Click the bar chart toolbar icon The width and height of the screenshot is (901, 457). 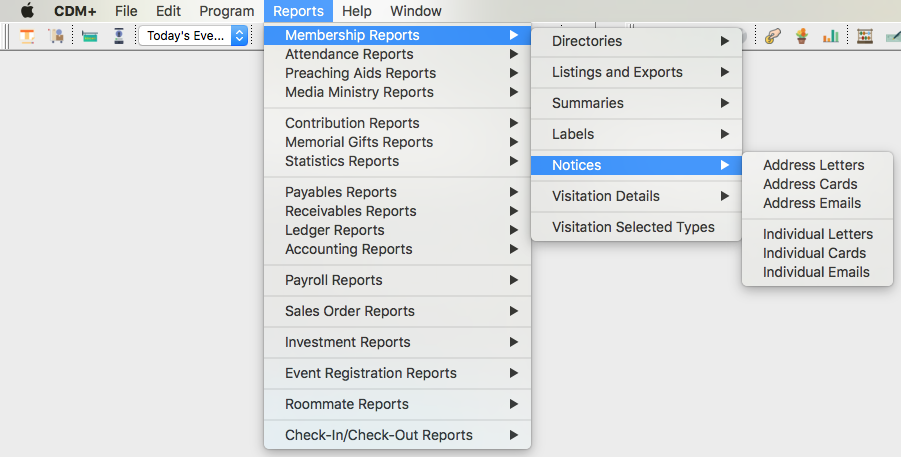pos(830,36)
